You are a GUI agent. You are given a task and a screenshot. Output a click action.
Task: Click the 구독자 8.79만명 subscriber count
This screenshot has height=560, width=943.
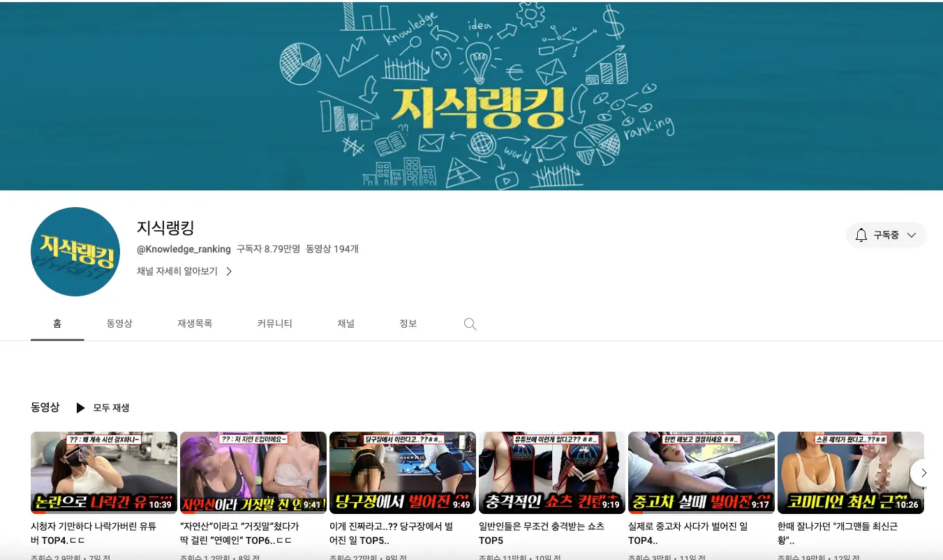click(268, 249)
